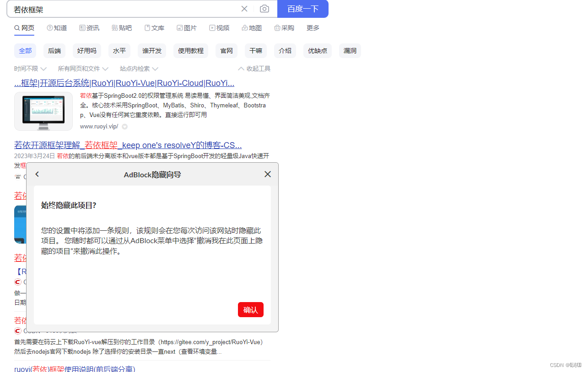Click the snippet mentioning gitee.com/y_project/RuoYi-Vue
The width and height of the screenshot is (588, 372).
[x=139, y=347]
